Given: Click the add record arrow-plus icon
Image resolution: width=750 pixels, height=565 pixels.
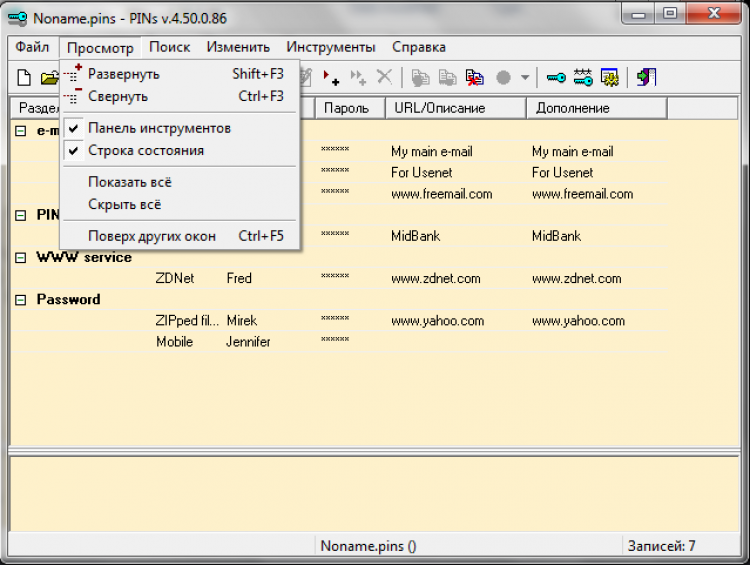Looking at the screenshot, I should click(x=331, y=78).
